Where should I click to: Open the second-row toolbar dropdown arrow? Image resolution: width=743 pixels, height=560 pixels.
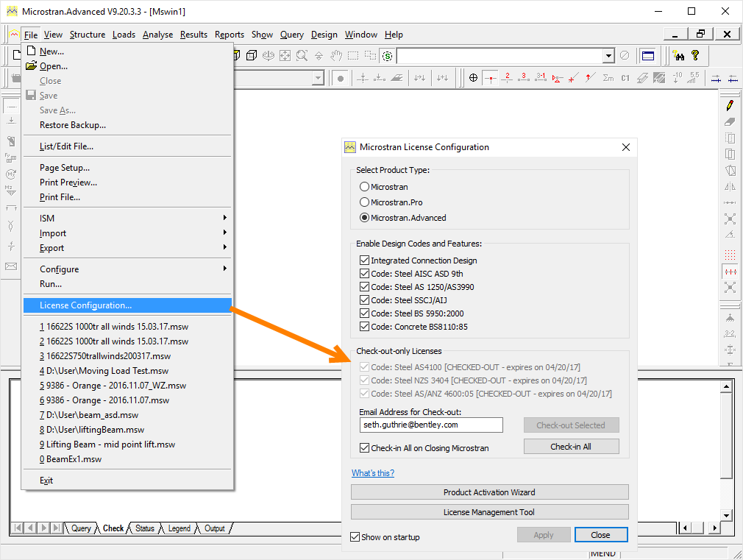319,78
